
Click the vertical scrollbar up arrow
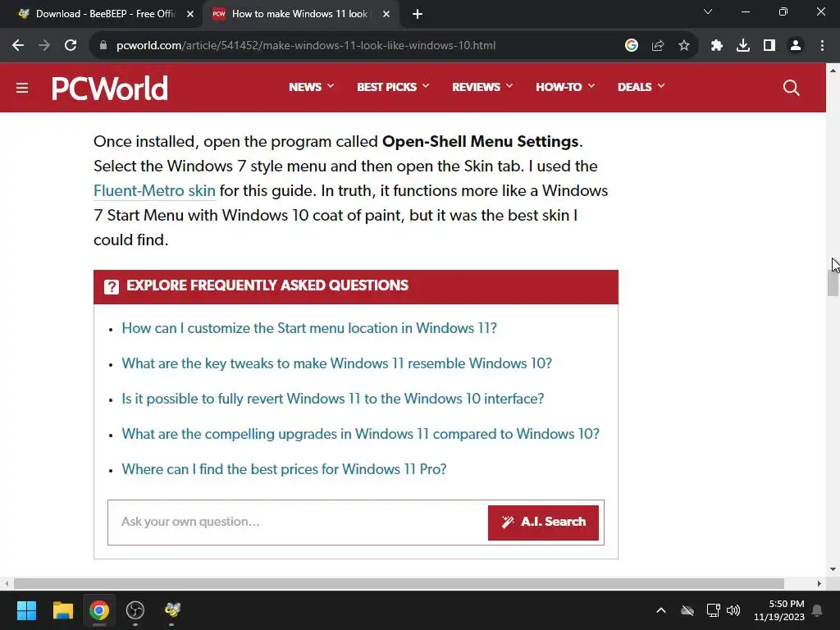pos(833,70)
